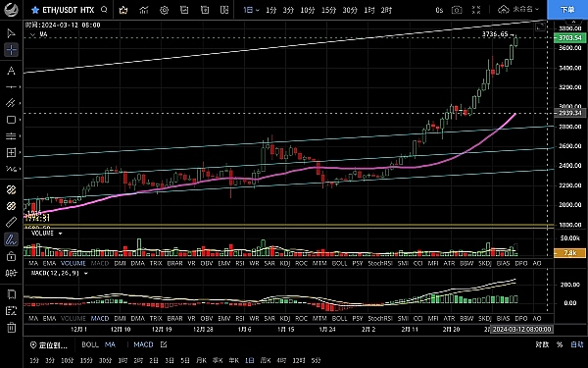Select the grid box tool in the left sidebar
The width and height of the screenshot is (588, 368).
click(11, 152)
